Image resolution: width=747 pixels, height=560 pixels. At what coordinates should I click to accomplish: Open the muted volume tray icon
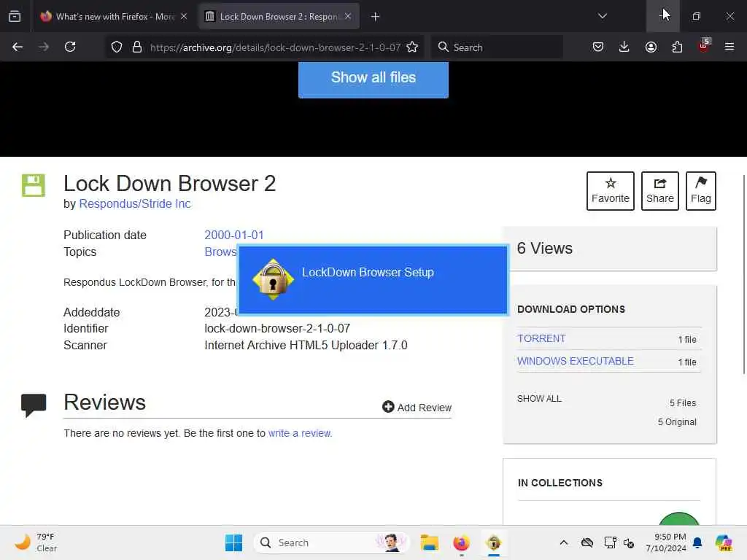pos(629,542)
